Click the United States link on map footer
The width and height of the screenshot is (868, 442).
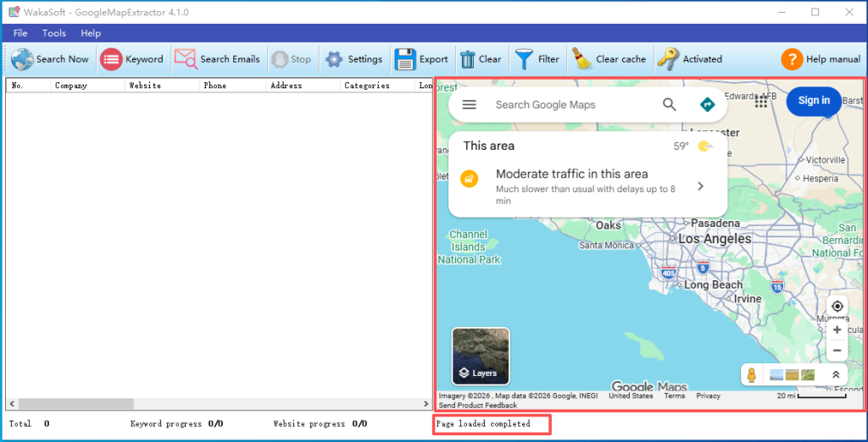coord(631,395)
